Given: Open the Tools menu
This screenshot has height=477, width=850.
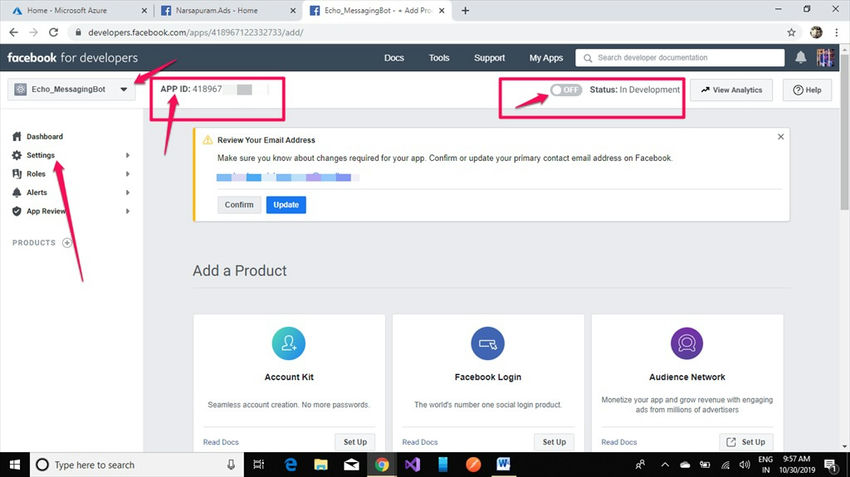Looking at the screenshot, I should 439,57.
